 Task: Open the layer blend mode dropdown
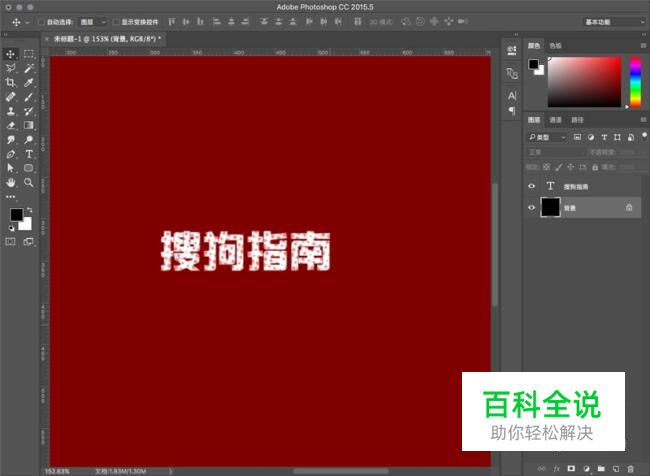(x=556, y=152)
